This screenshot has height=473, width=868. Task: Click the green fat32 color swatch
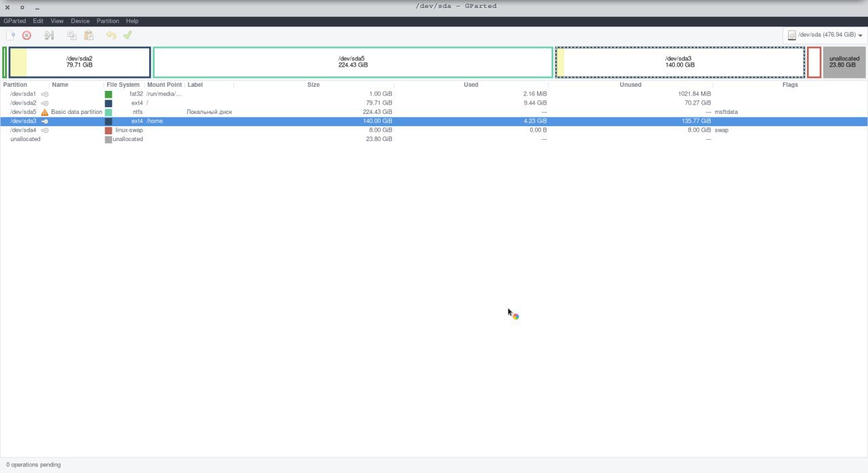click(x=108, y=94)
